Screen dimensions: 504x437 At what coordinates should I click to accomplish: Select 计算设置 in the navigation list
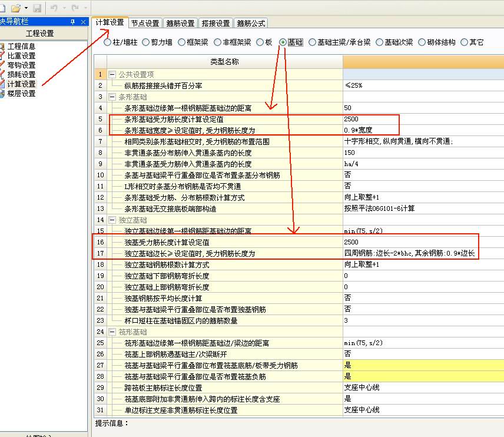21,84
